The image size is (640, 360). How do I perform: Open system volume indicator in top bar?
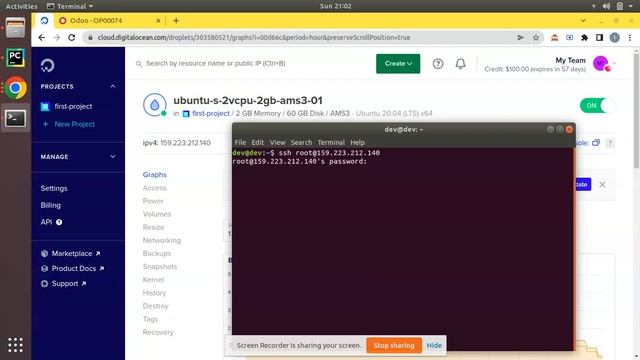tap(607, 6)
